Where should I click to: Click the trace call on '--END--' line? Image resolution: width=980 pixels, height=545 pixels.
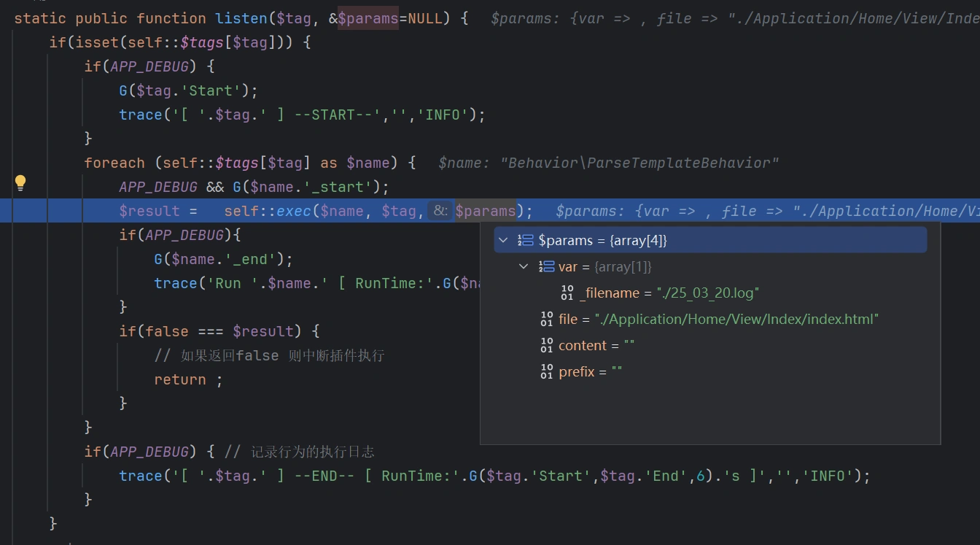[x=140, y=476]
